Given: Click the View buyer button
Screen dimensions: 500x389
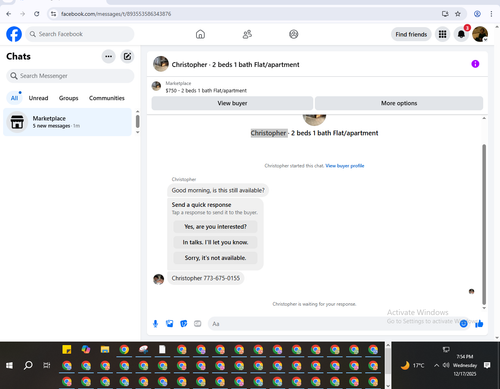Looking at the screenshot, I should point(232,103).
